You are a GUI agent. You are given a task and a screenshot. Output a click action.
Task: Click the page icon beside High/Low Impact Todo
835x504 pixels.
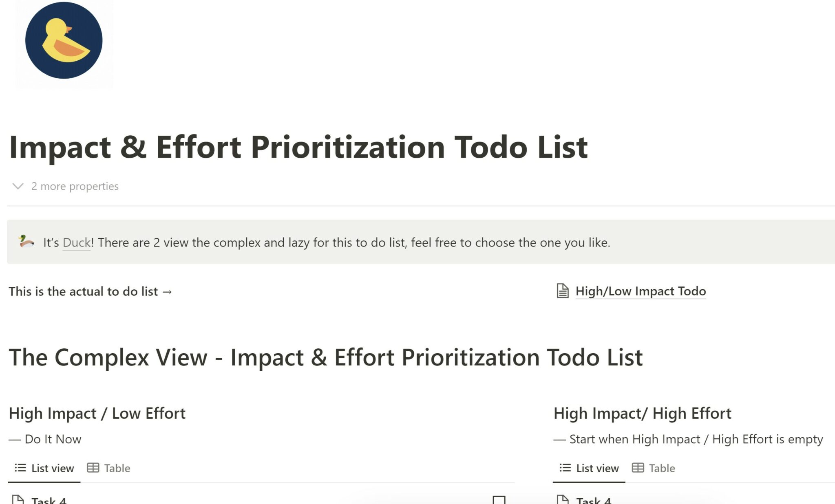(563, 291)
